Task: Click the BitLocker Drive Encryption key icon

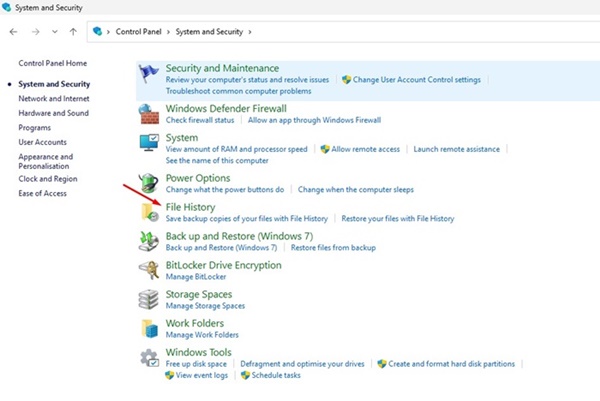Action: [x=149, y=270]
